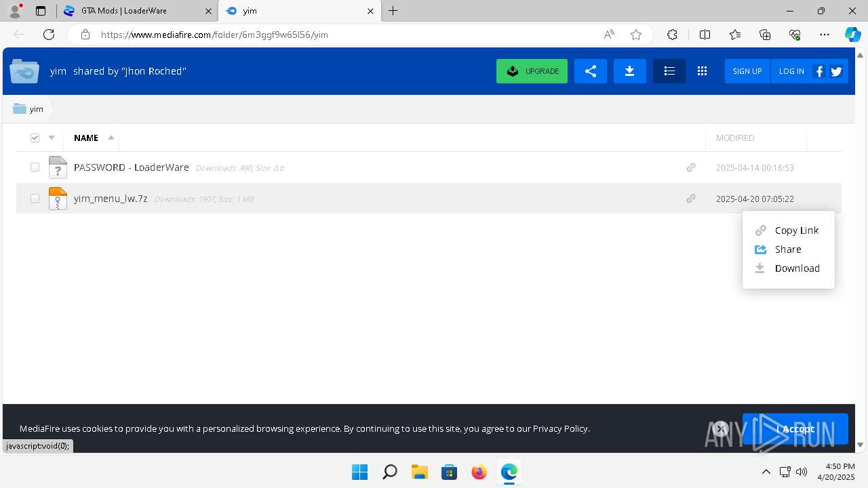Click the yim breadcrumb folder
868x488 pixels.
[x=28, y=109]
